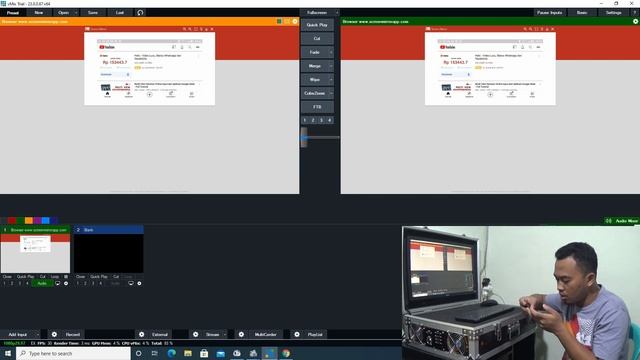Screen dimensions: 640x360
Task: Open Google Chrome from the taskbar
Action: click(286, 353)
